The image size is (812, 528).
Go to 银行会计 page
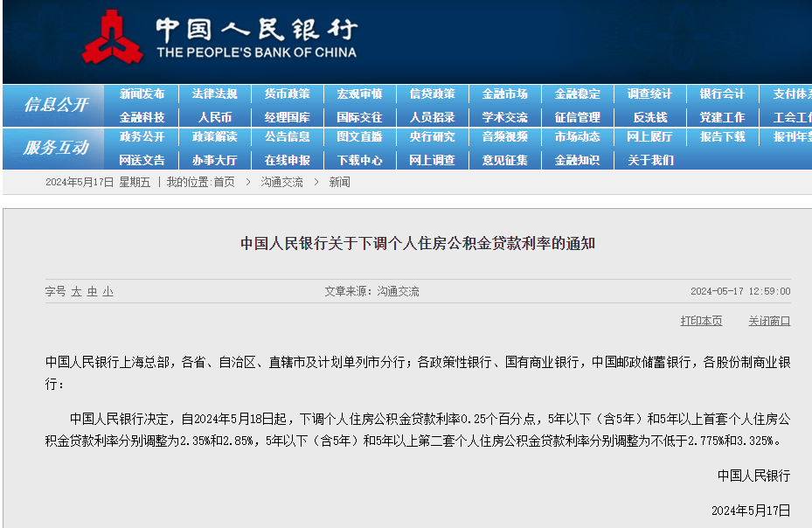722,94
